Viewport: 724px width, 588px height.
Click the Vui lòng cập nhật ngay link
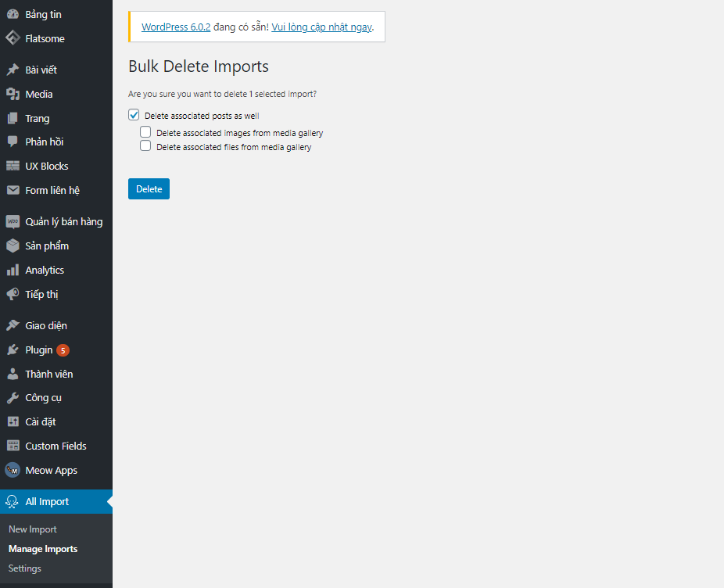[x=321, y=27]
